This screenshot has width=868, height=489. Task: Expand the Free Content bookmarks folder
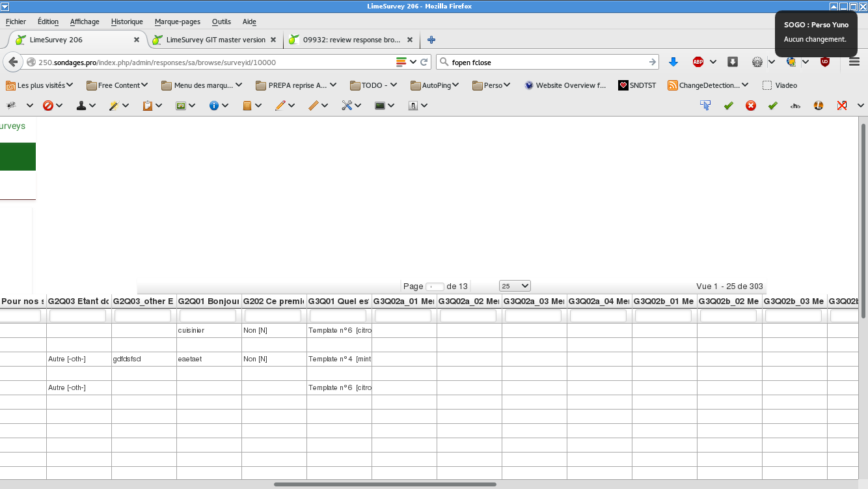pos(118,85)
